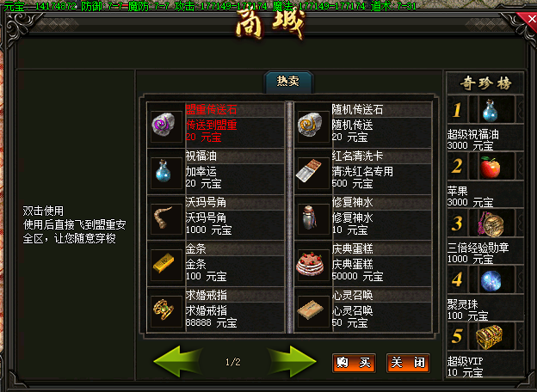Select the 金条 gold bar icon
Viewport: 537px width, 392px height.
click(164, 264)
